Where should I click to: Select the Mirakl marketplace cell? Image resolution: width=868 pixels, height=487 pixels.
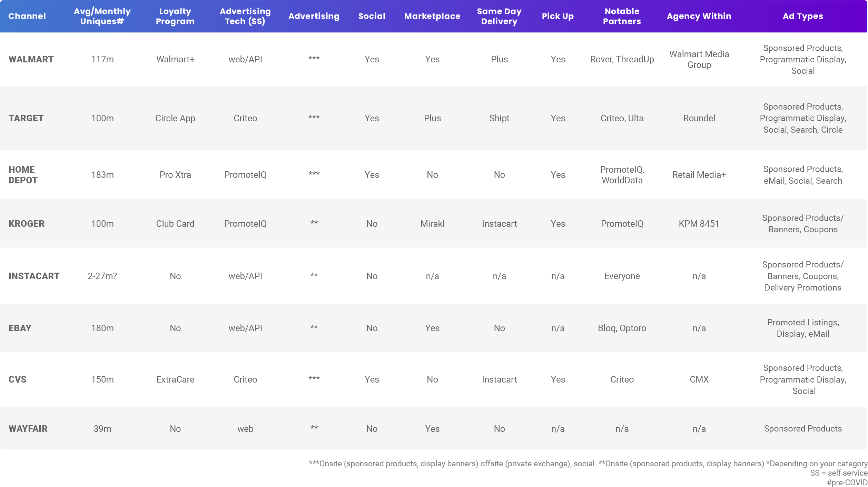(x=432, y=224)
